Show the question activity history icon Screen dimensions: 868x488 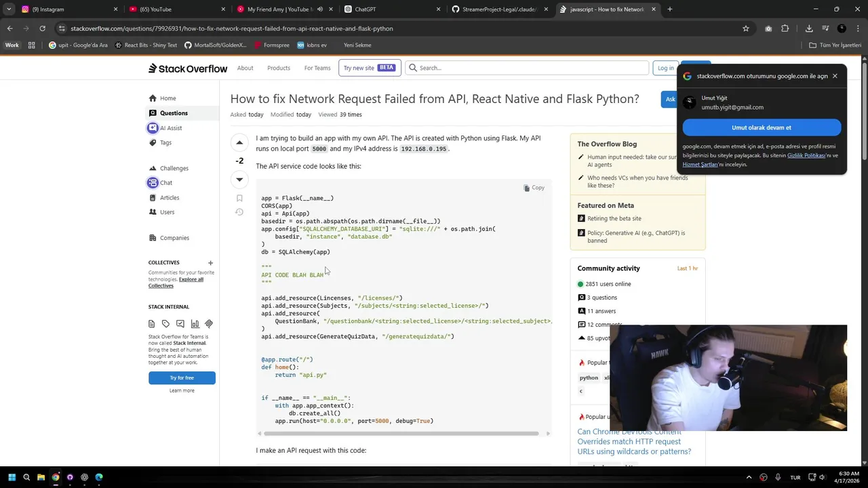coord(239,212)
